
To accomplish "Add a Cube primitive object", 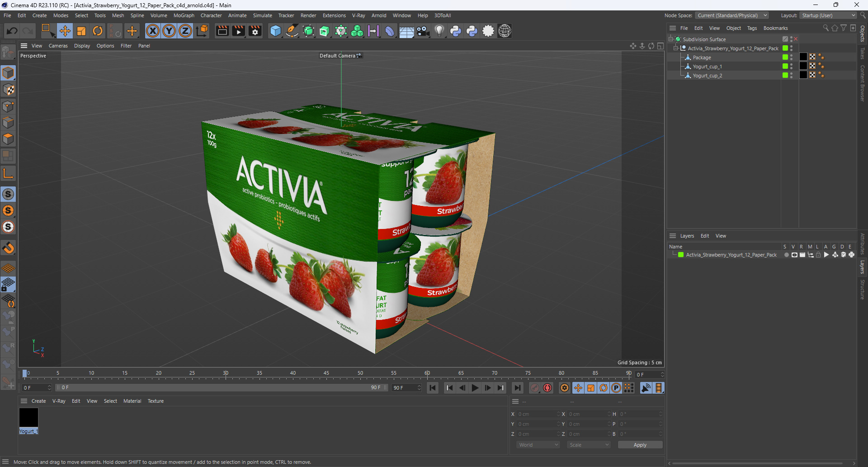I will click(275, 31).
